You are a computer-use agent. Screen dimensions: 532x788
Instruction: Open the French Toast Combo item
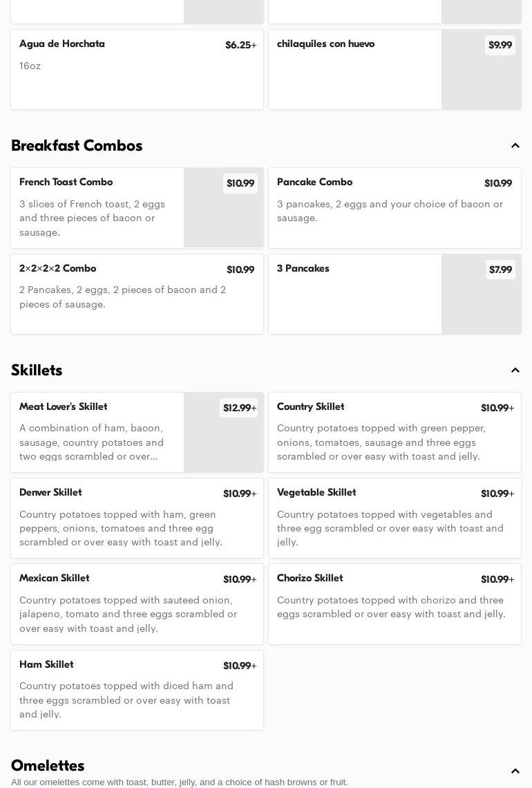[97, 207]
